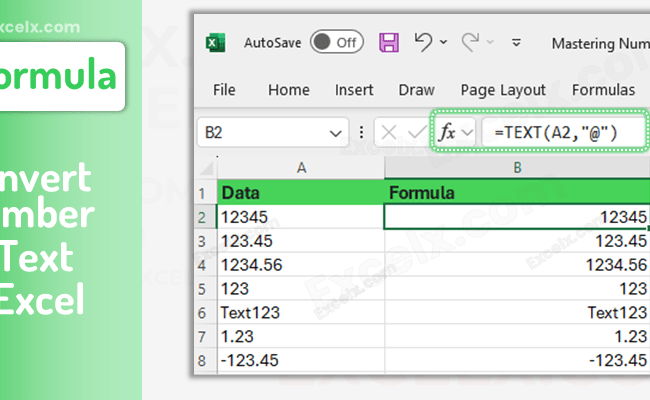The width and height of the screenshot is (650, 400).
Task: Click the Data header cell
Action: pos(301,193)
